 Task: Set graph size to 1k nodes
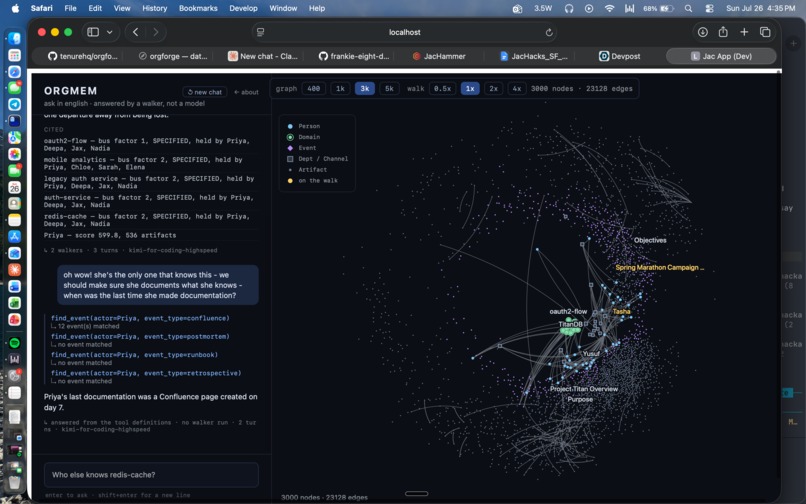click(340, 88)
